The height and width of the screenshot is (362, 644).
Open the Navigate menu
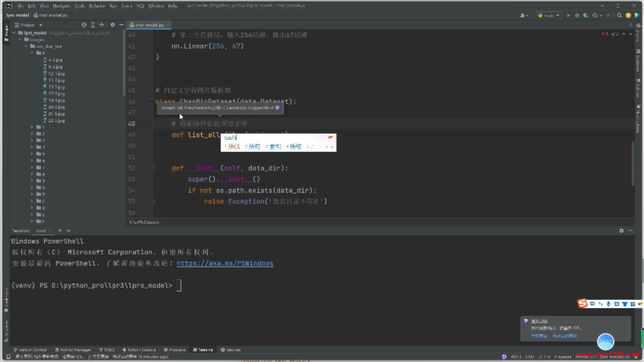(61, 6)
